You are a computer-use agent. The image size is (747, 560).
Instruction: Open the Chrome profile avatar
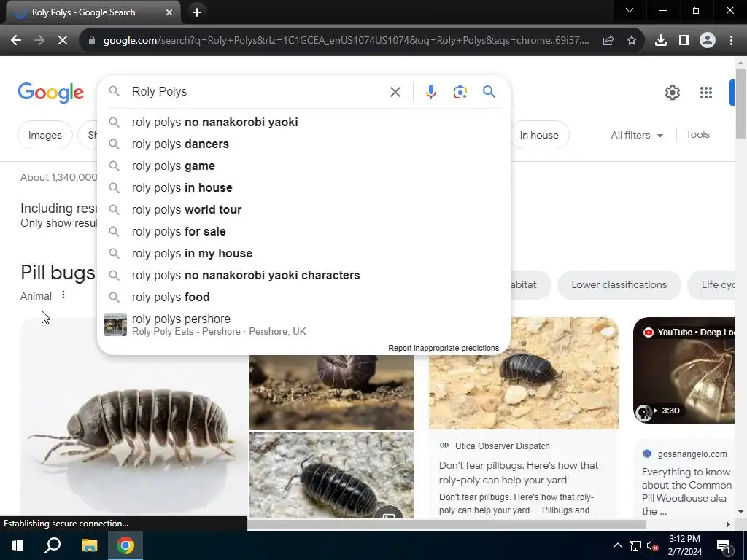(708, 41)
